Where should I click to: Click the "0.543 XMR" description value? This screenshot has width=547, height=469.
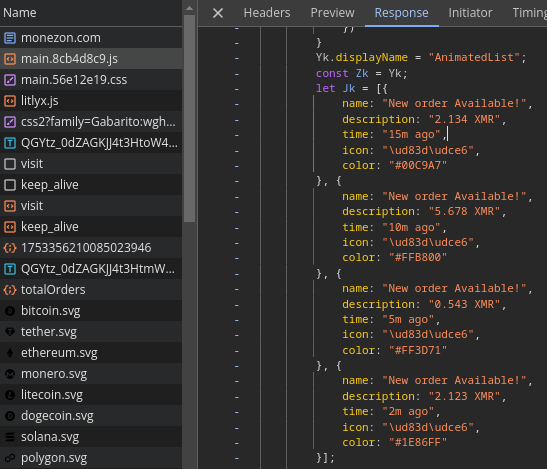click(464, 304)
